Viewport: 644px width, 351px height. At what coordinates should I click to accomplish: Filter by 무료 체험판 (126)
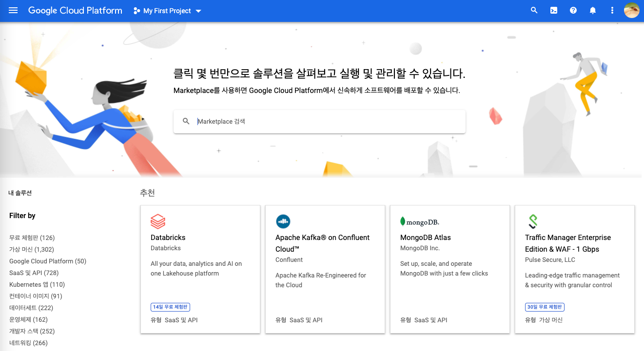tap(32, 238)
